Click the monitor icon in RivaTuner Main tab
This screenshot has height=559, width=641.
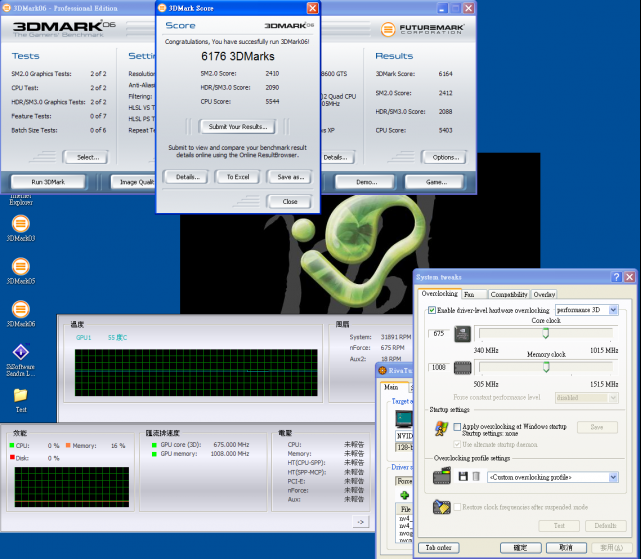(x=403, y=418)
